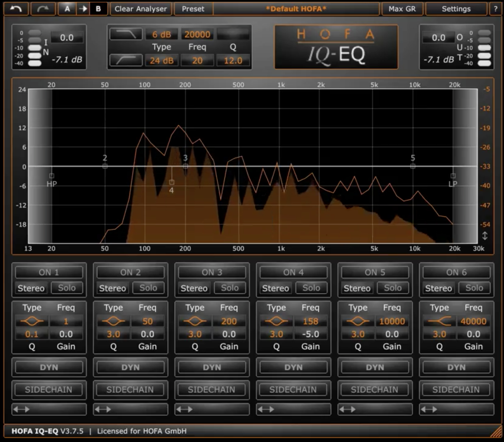Click the analyser range up-down arrow icon

[485, 236]
